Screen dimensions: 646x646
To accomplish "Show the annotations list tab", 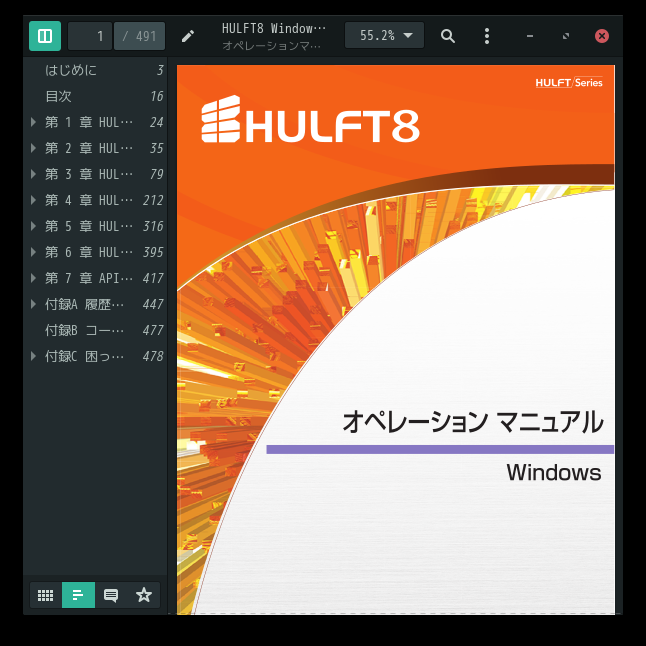I will [x=111, y=595].
